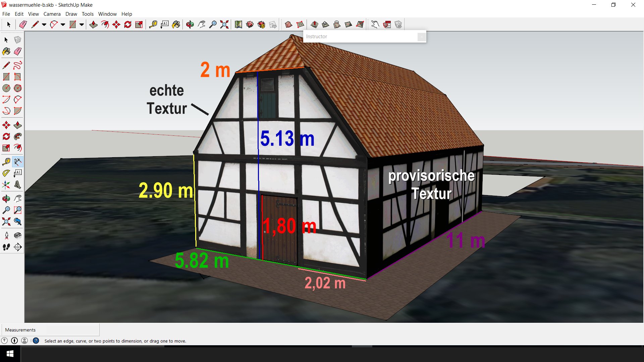Expand the Rectangle shape dropdown arrow
Screen dimensions: 644x362
(x=82, y=24)
